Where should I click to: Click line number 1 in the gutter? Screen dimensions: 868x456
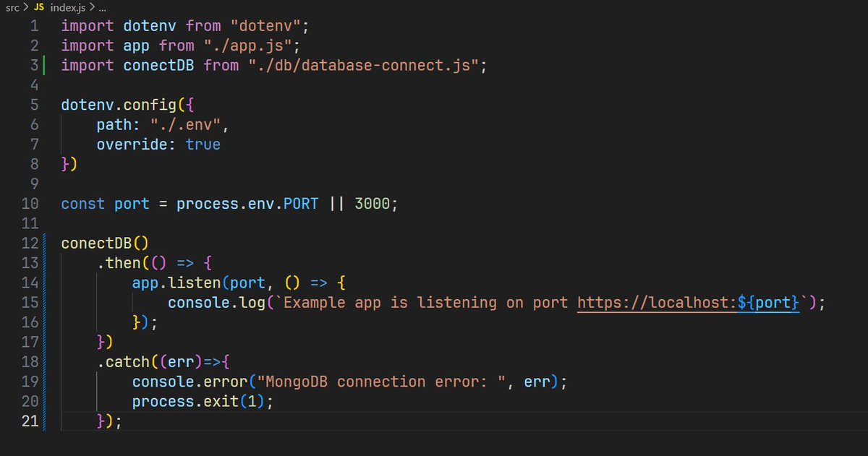click(34, 26)
